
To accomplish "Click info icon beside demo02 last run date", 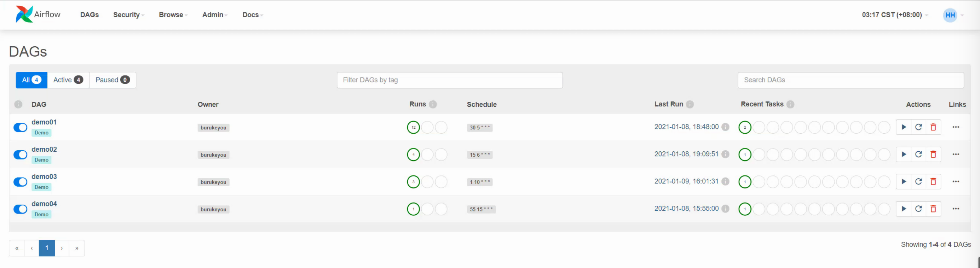I will pyautogui.click(x=726, y=155).
